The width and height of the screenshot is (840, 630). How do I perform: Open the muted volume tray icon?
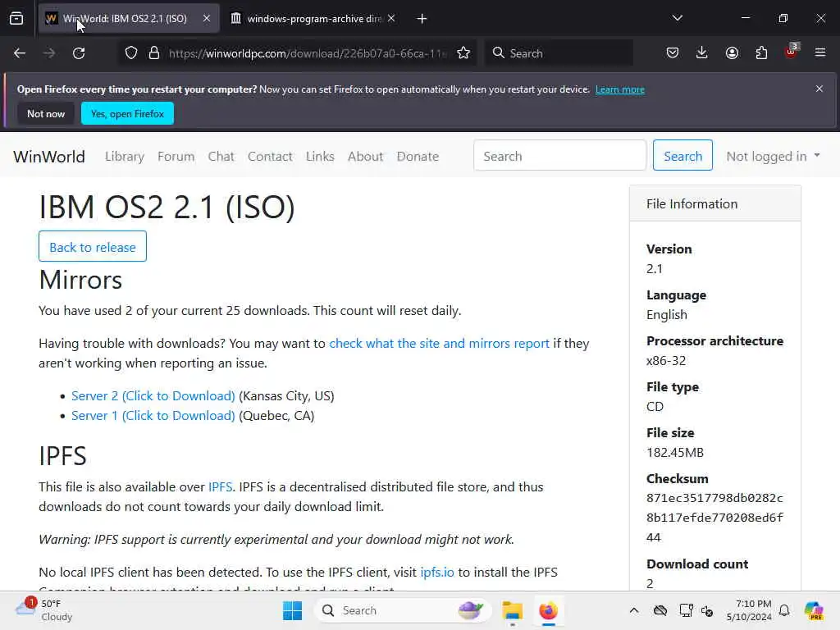[707, 610]
